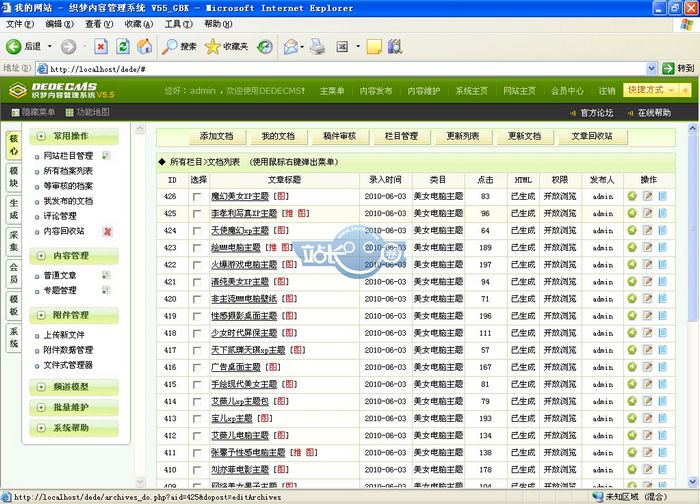Image resolution: width=700 pixels, height=504 pixels.
Task: Click 注销 in top navigation
Action: coord(607,91)
